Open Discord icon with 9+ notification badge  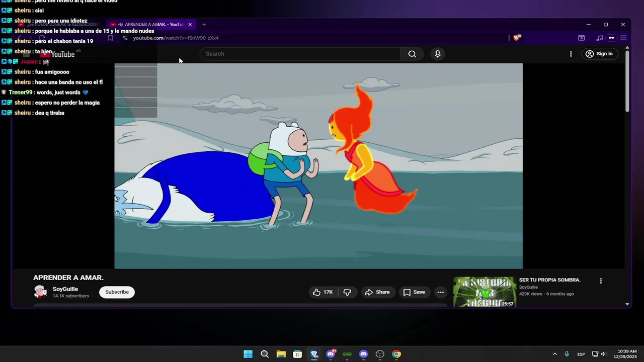pyautogui.click(x=331, y=353)
